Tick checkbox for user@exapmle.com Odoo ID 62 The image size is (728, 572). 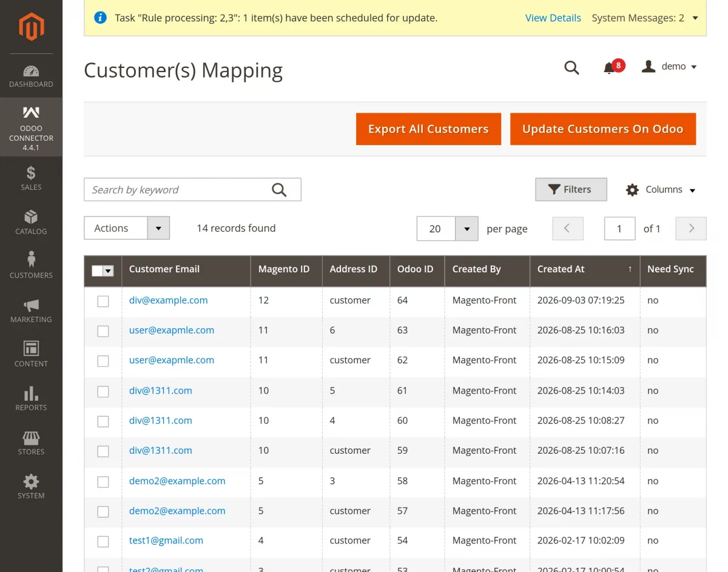[103, 361]
